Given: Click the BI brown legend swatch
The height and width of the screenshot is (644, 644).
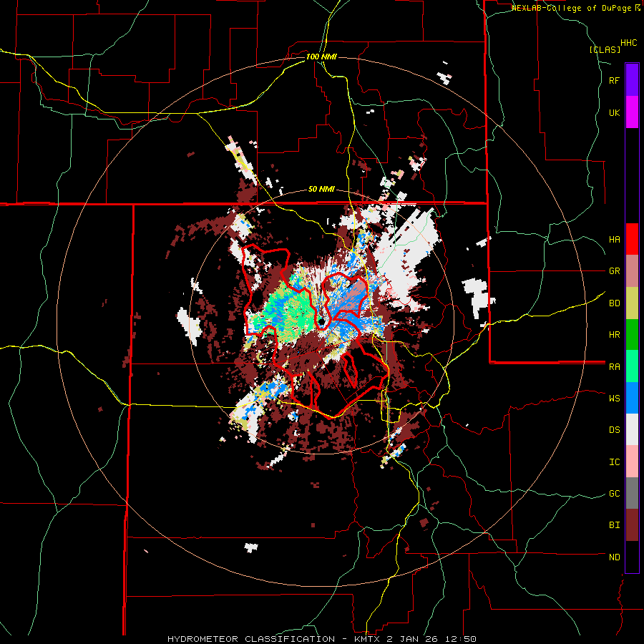Looking at the screenshot, I should [x=632, y=525].
